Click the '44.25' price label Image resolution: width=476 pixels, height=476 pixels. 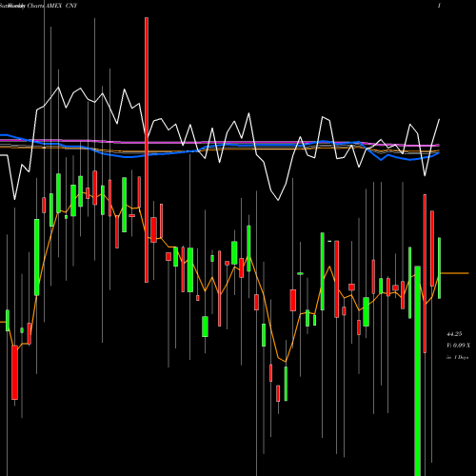pyautogui.click(x=454, y=334)
